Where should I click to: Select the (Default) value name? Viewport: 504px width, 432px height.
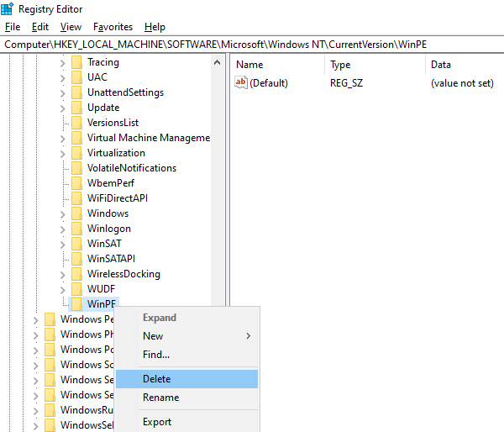click(269, 83)
